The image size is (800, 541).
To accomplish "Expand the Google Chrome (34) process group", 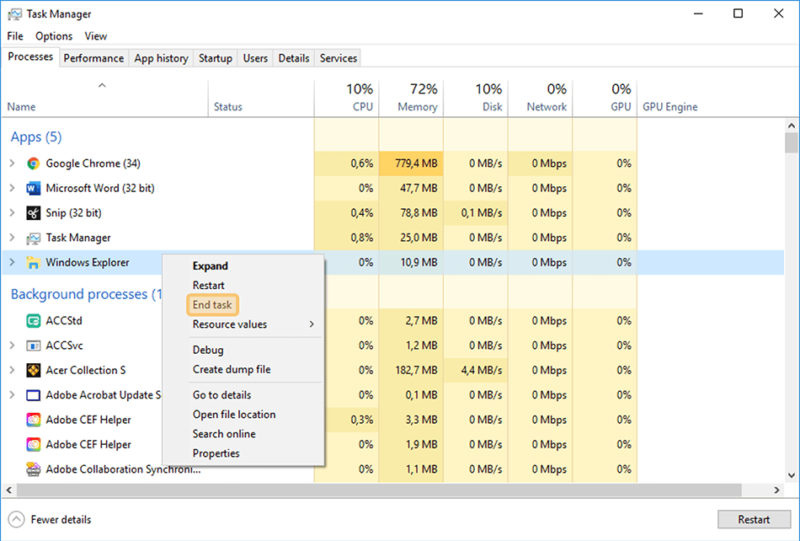I will (12, 163).
